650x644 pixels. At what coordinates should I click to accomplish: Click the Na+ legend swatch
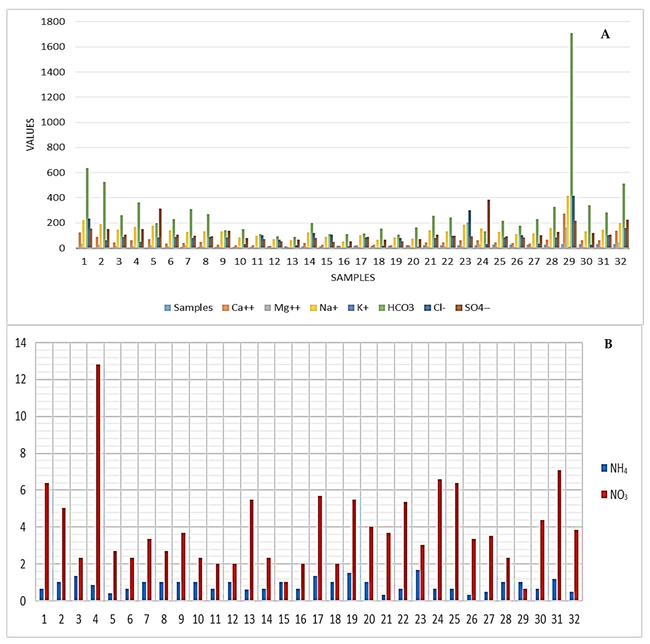click(x=313, y=308)
